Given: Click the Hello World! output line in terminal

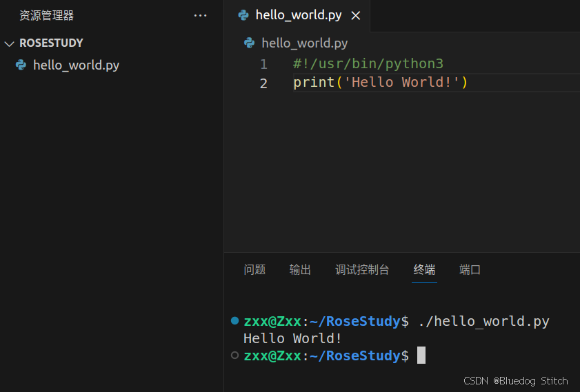Looking at the screenshot, I should [x=292, y=338].
